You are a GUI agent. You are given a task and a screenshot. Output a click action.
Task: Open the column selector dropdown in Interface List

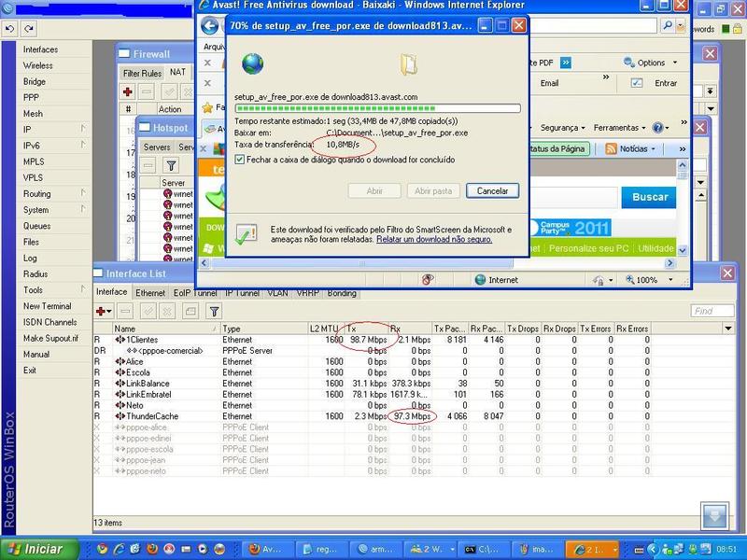728,329
